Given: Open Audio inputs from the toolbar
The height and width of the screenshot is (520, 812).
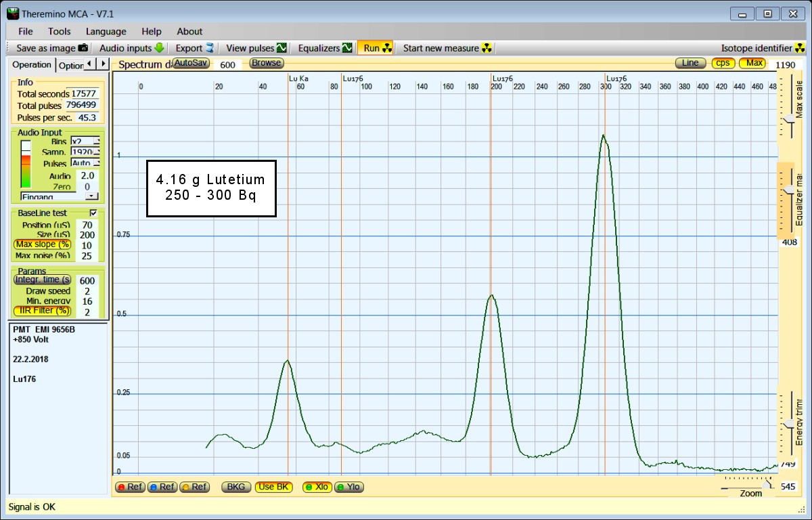Looking at the screenshot, I should point(132,48).
